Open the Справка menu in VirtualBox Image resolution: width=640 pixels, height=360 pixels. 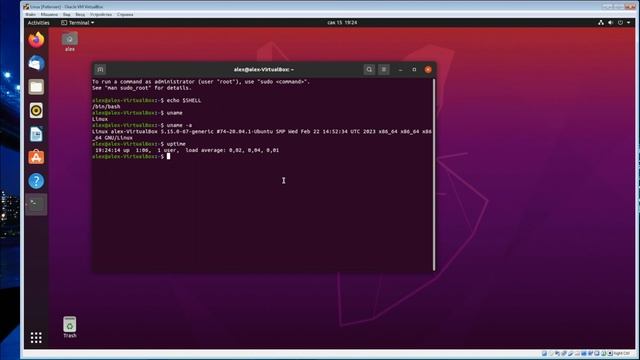click(125, 15)
